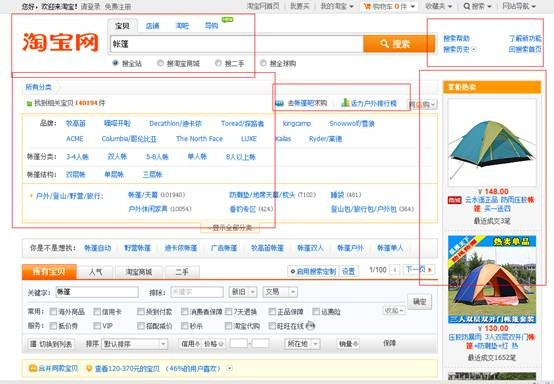Open the 新旧 condition dropdown
This screenshot has width=554, height=384.
(x=243, y=292)
